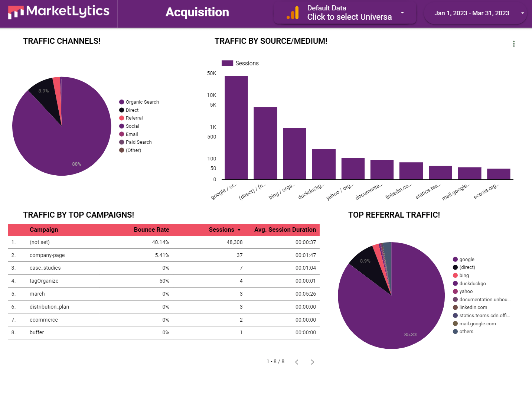
Task: Select the company-page campaign entry
Action: [x=47, y=255]
